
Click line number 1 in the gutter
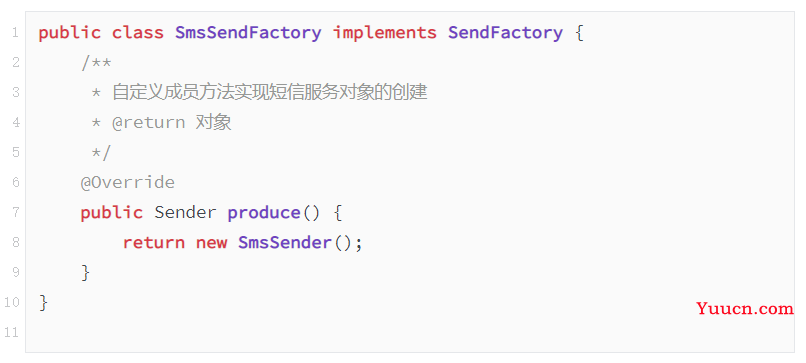tap(15, 33)
